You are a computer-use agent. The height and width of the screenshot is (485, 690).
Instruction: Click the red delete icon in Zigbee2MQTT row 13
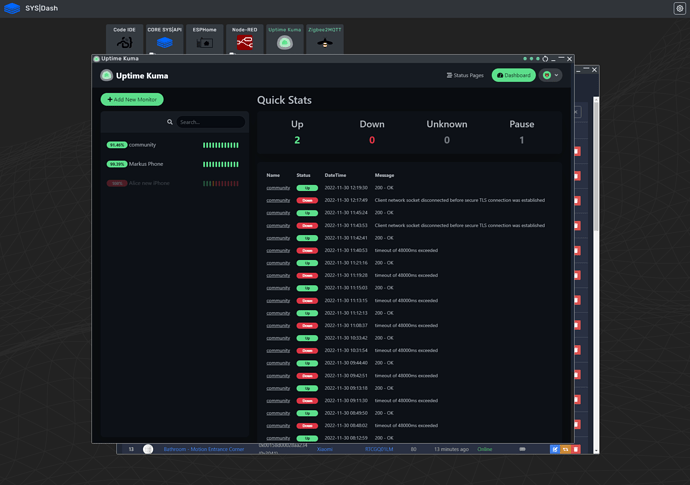(x=576, y=449)
